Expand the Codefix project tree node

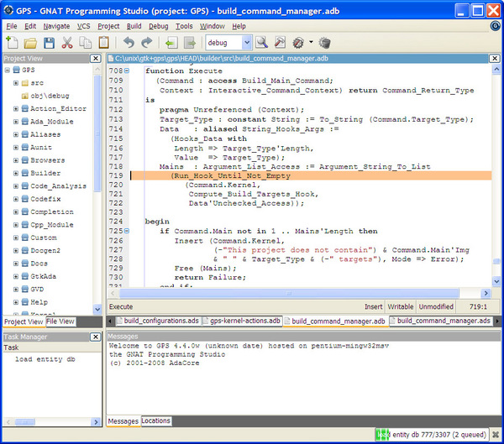(x=16, y=198)
